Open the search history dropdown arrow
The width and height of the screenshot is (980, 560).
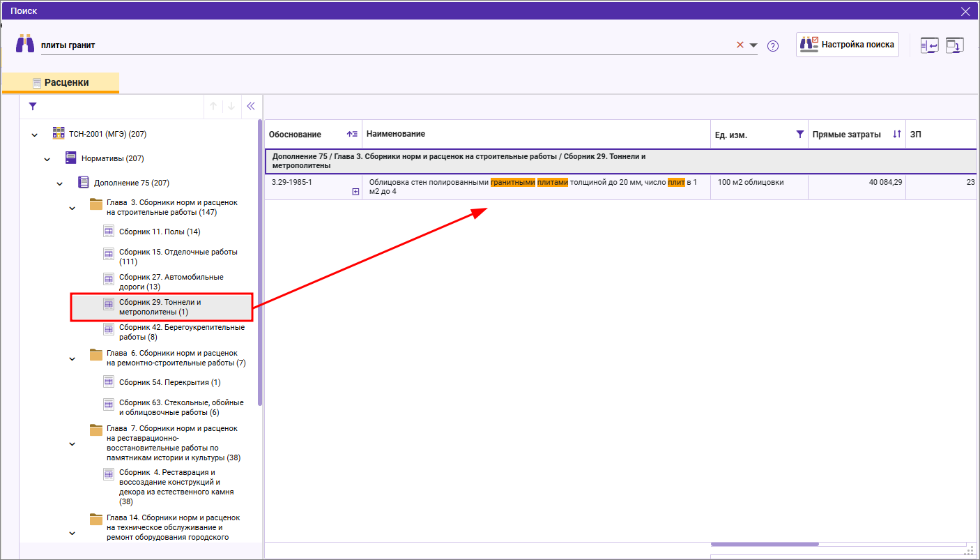click(753, 45)
